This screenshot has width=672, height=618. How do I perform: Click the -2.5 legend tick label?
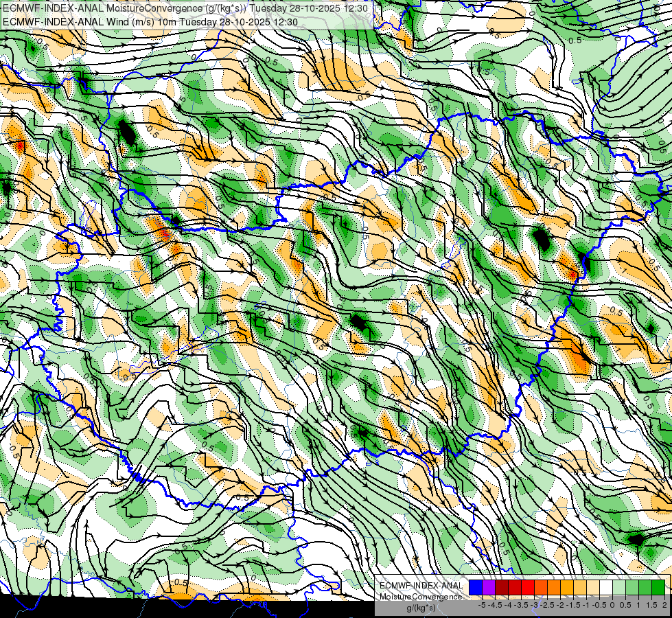[x=548, y=605]
